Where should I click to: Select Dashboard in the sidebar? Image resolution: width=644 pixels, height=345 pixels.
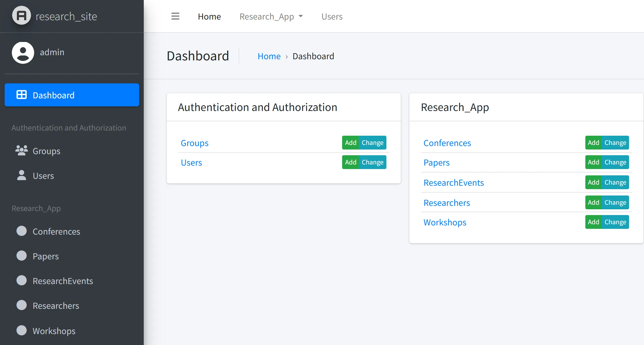(x=72, y=95)
